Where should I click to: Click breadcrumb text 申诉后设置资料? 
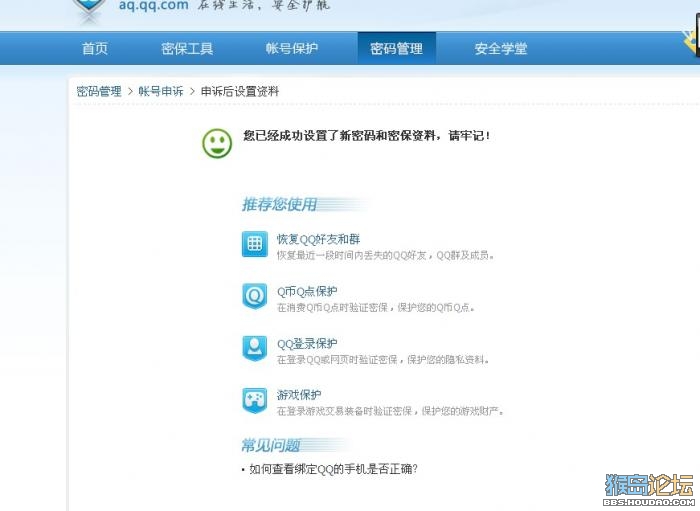tap(240, 91)
